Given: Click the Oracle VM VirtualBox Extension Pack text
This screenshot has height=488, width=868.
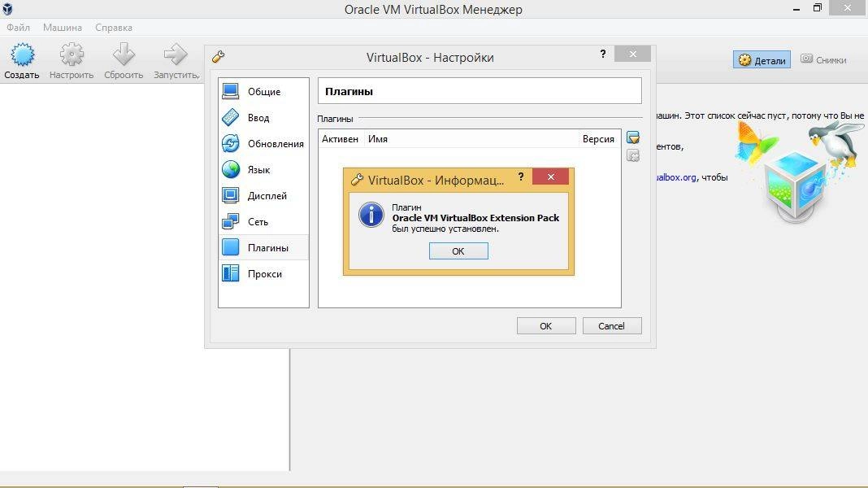Looking at the screenshot, I should (x=475, y=218).
